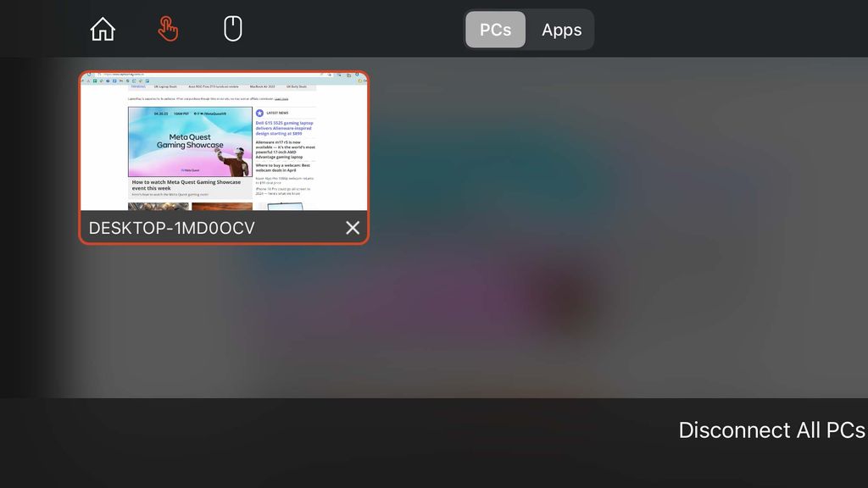Click the Latest News star icon in the preview
Screen dimensions: 868x488
[259, 113]
